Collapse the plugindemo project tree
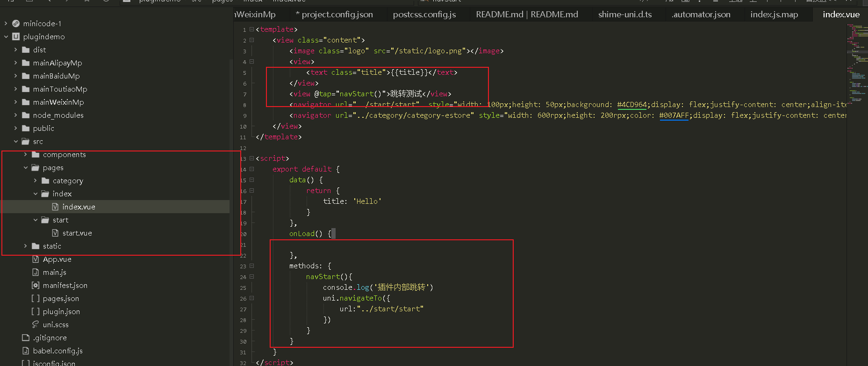 [6, 36]
